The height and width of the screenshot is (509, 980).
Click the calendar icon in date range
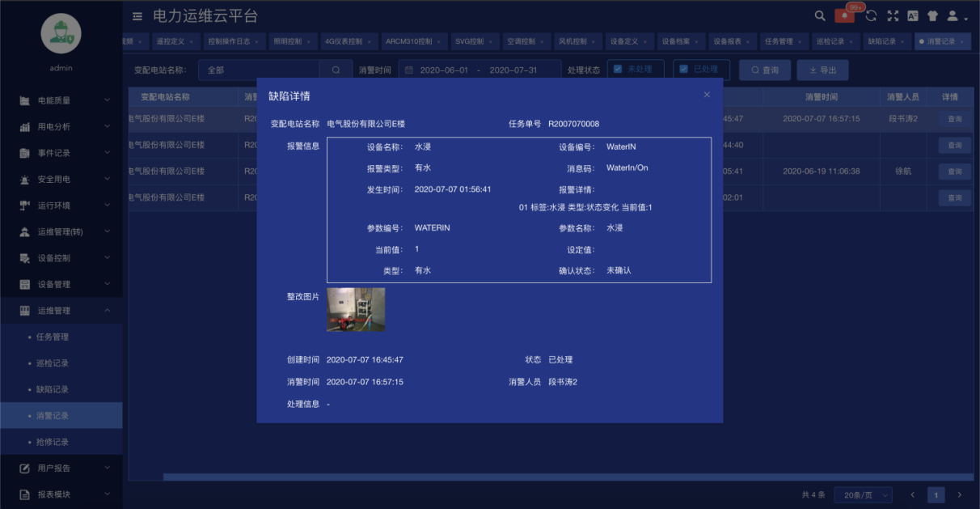(409, 70)
